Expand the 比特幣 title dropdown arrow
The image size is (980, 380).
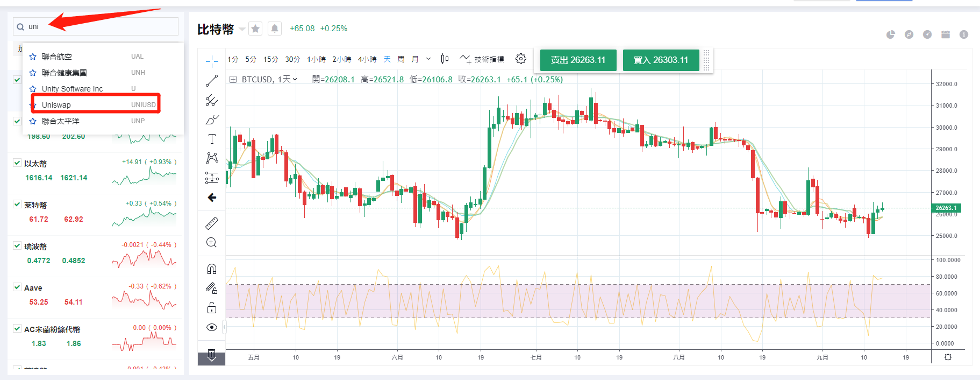coord(242,29)
